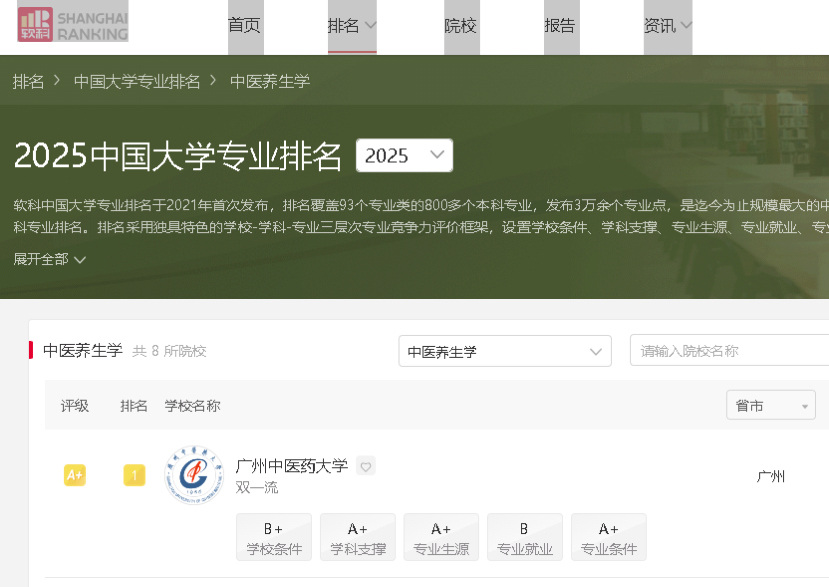Image resolution: width=829 pixels, height=587 pixels.
Task: Click 中国大学专业排名 breadcrumb link
Action: tap(137, 81)
